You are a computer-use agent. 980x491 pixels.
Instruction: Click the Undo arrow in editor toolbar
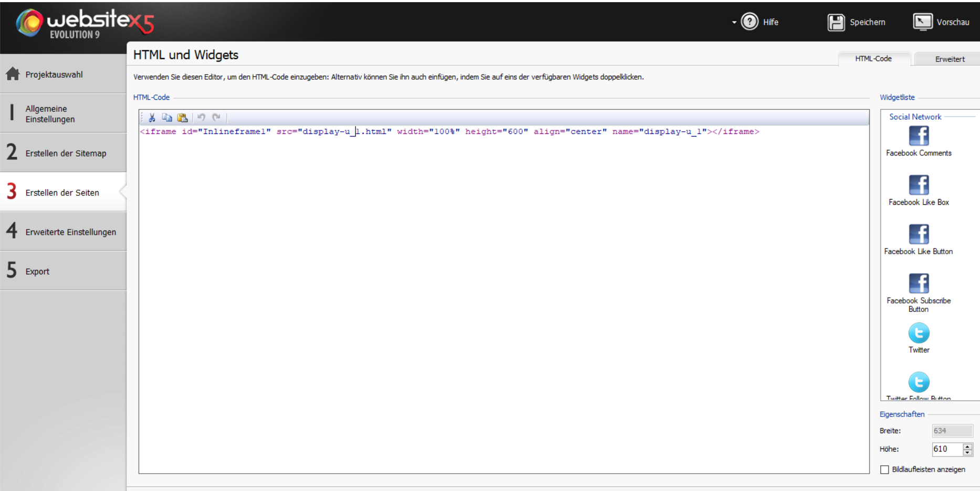pyautogui.click(x=201, y=118)
